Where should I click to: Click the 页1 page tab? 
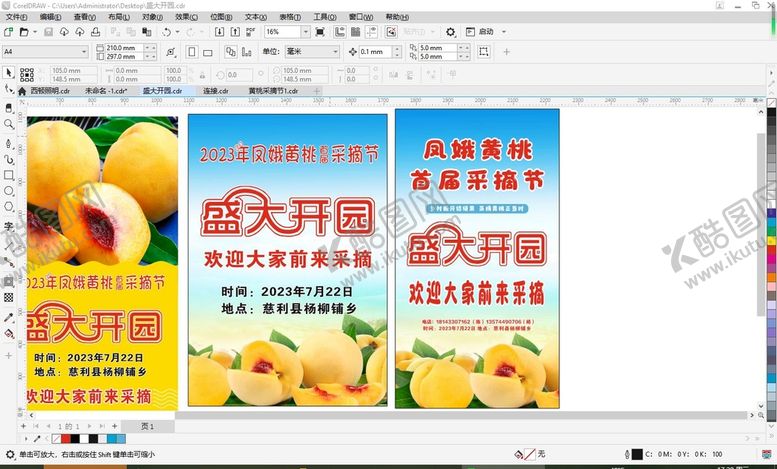147,426
